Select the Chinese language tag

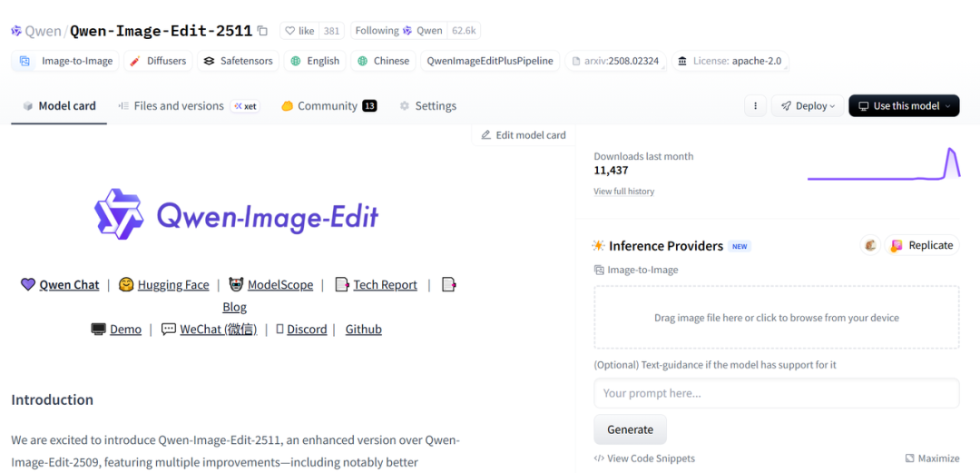pyautogui.click(x=383, y=61)
